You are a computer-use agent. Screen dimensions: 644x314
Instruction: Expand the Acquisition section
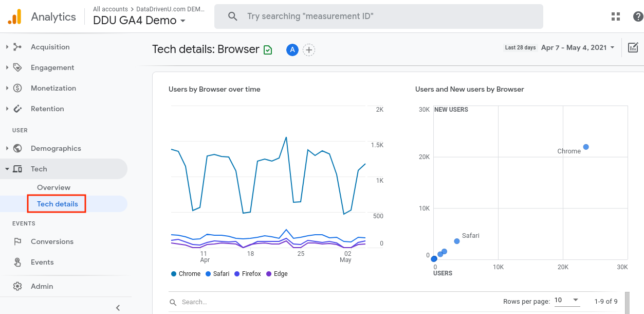[x=50, y=47]
